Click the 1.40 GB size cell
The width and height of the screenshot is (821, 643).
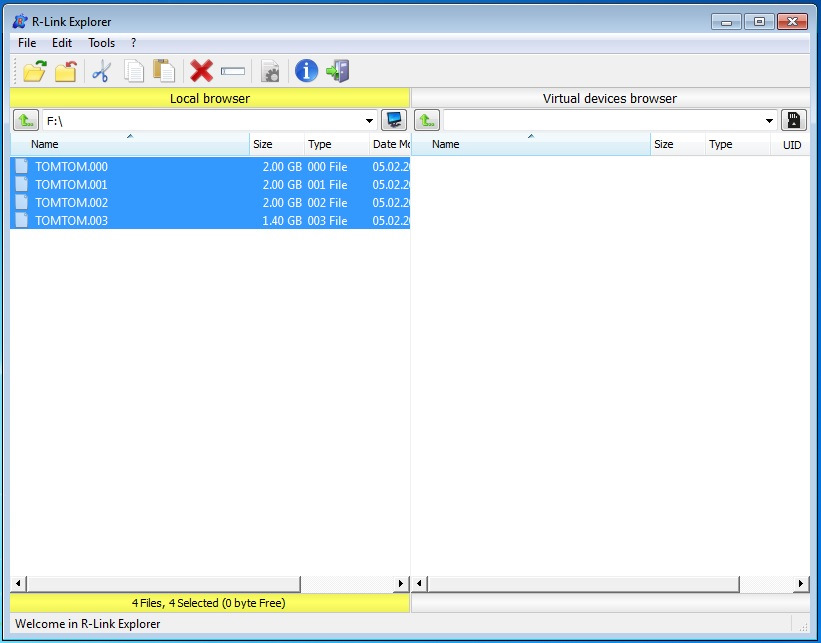(x=282, y=221)
